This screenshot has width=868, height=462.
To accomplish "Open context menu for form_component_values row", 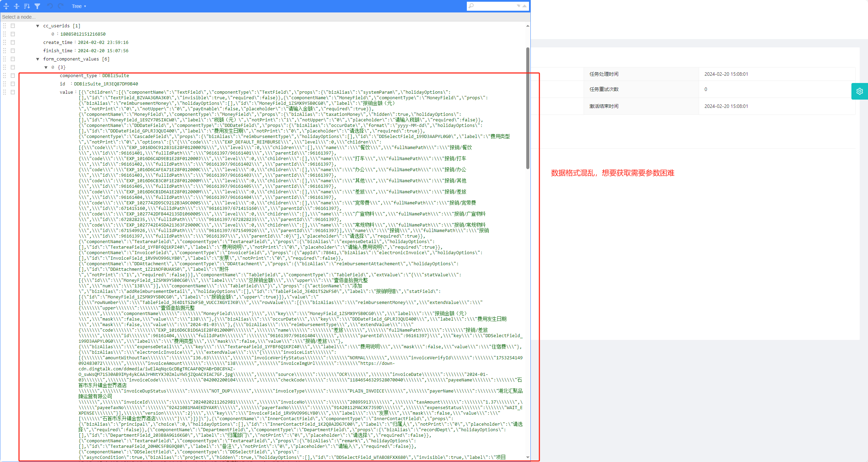I will pyautogui.click(x=13, y=59).
